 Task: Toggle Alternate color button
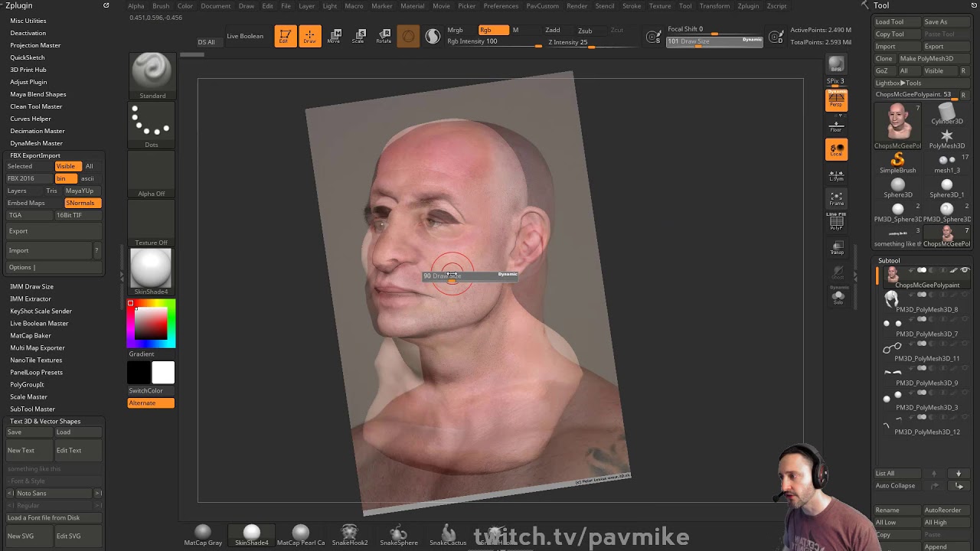point(151,403)
